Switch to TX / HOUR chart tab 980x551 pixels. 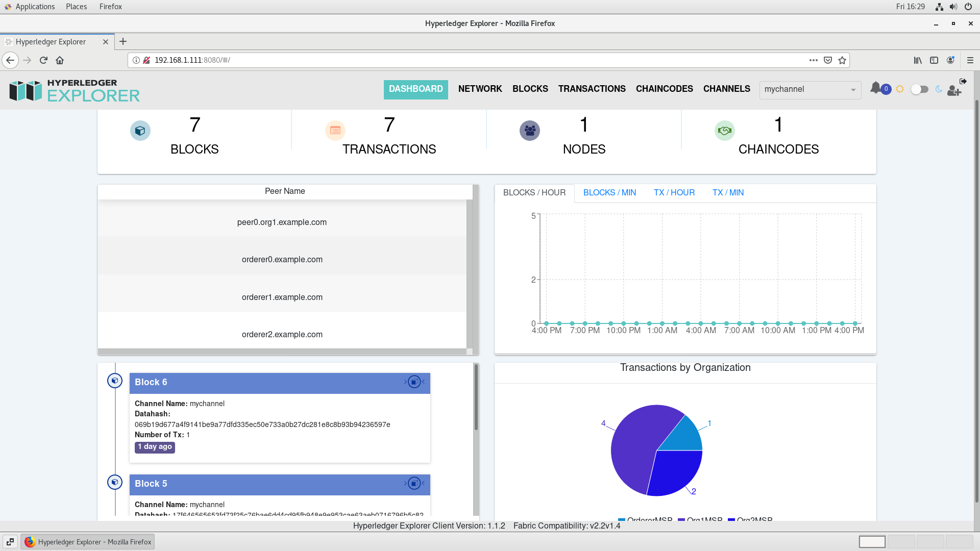674,193
